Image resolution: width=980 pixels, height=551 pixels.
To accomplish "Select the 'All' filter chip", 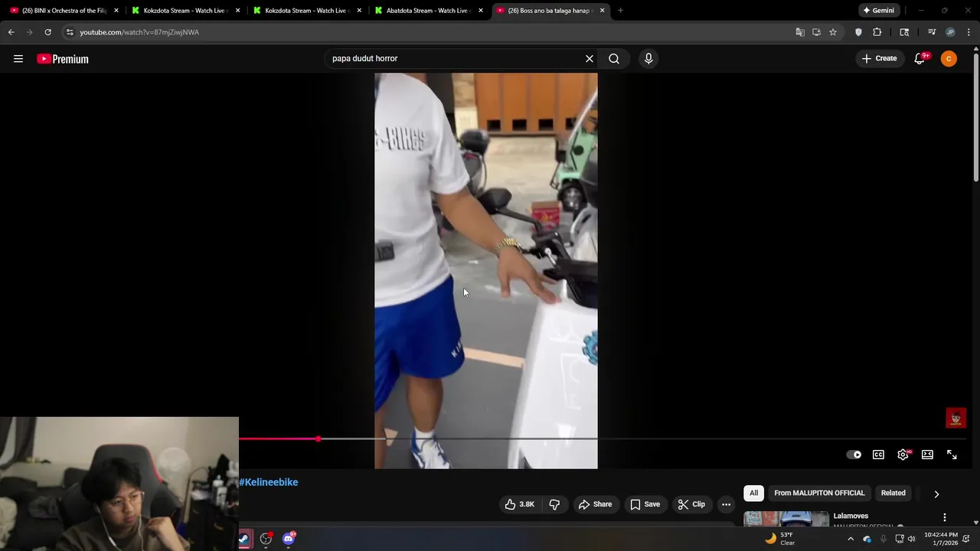I will pos(753,494).
